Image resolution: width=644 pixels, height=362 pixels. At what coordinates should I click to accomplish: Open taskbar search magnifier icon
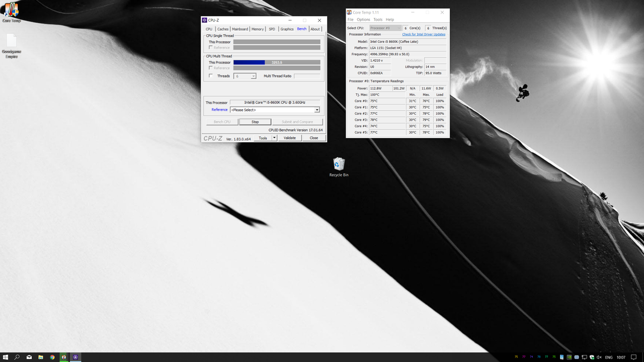point(17,357)
